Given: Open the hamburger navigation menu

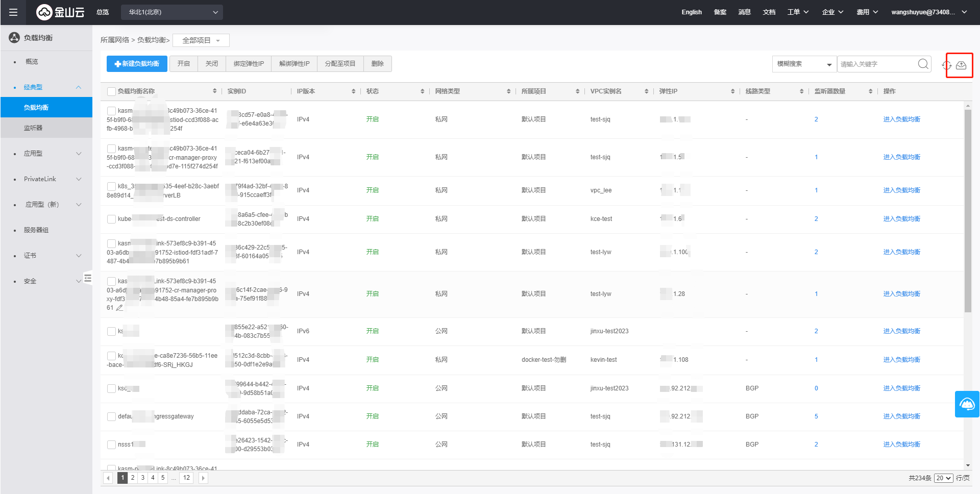Looking at the screenshot, I should pos(13,12).
